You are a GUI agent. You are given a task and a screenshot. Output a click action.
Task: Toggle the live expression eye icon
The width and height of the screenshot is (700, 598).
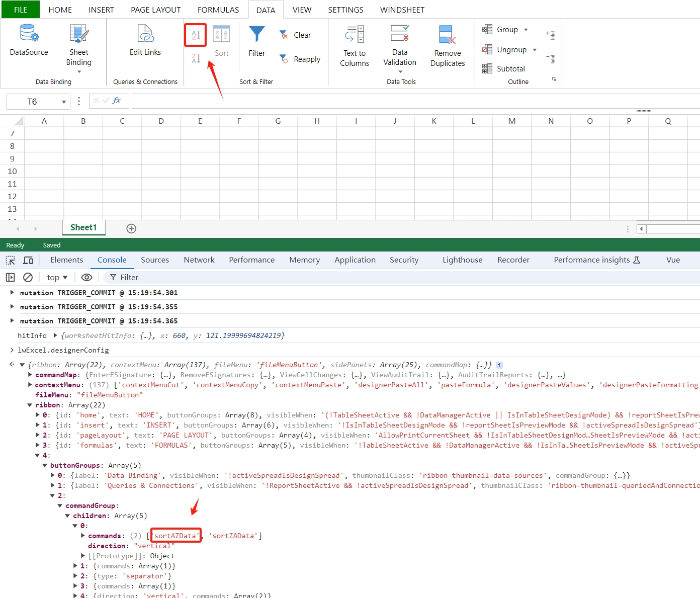(x=86, y=277)
